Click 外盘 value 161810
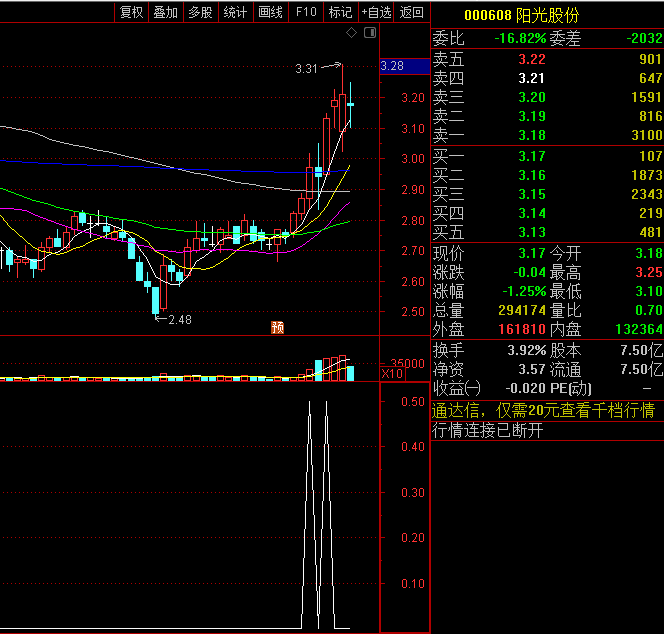The width and height of the screenshot is (664, 634). pos(522,329)
